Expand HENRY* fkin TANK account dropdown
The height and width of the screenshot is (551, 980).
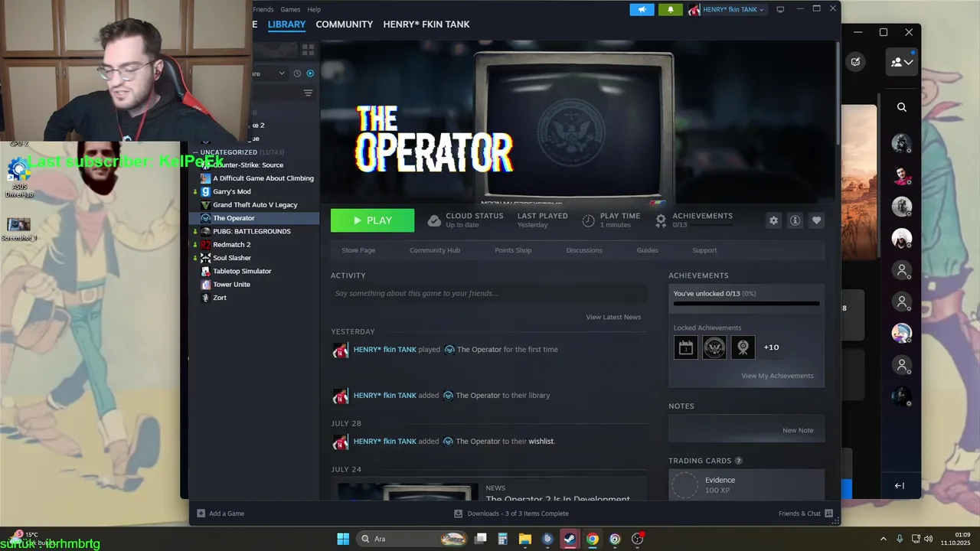tap(726, 9)
